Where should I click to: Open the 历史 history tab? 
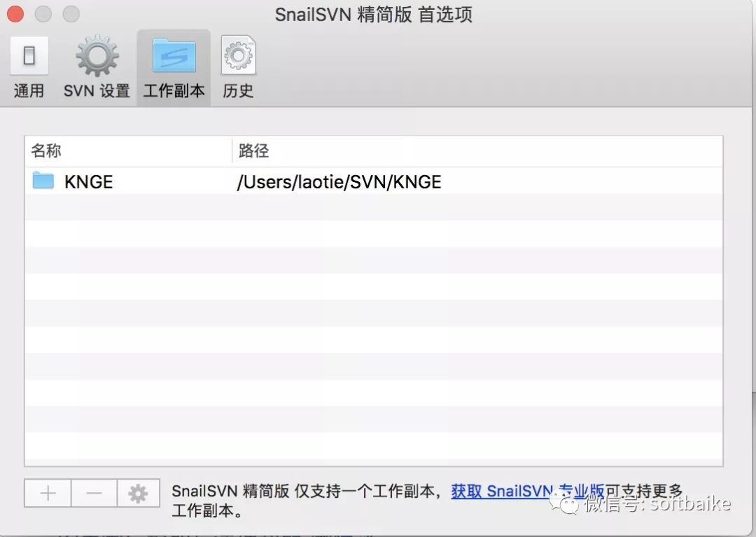238,67
